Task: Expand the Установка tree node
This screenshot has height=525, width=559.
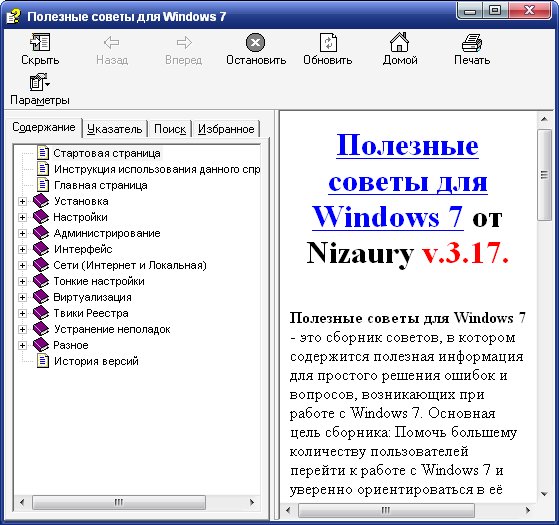Action: pos(22,201)
